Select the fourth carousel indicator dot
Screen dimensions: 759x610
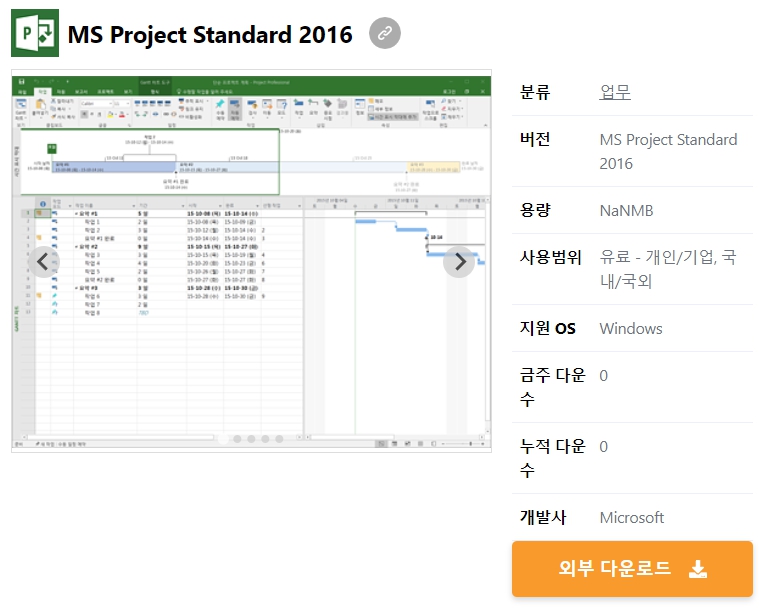pos(265,439)
